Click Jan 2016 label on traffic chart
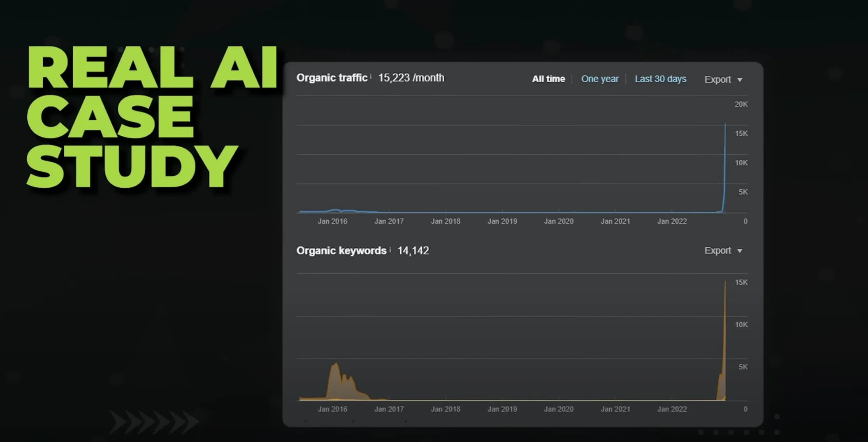This screenshot has width=868, height=442. point(332,221)
